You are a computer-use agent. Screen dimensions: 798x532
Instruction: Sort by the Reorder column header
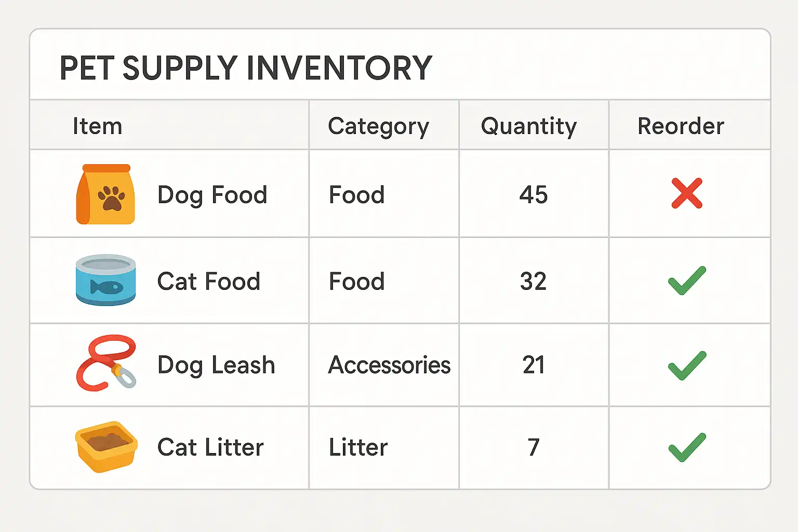tap(681, 126)
